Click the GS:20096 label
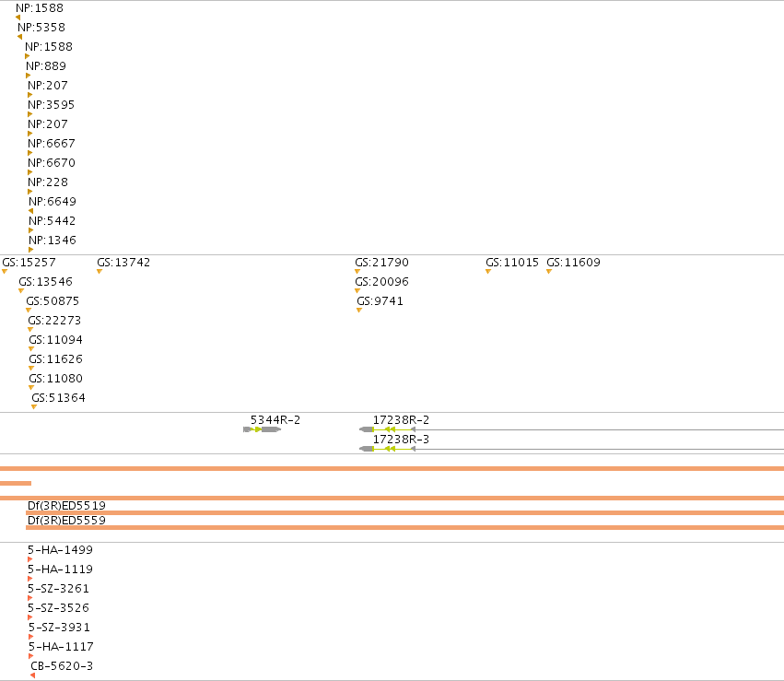 tap(382, 281)
